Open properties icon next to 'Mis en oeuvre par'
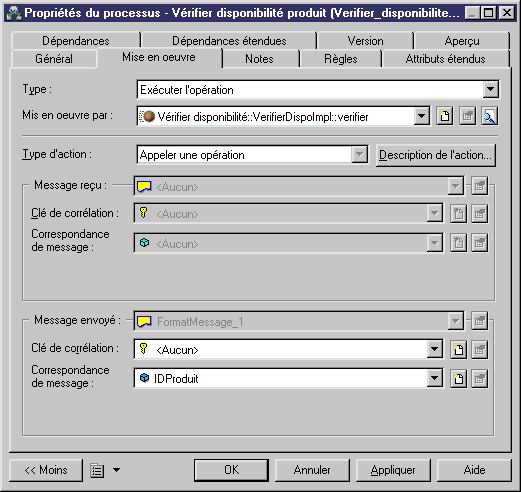521x492 pixels. coord(467,116)
